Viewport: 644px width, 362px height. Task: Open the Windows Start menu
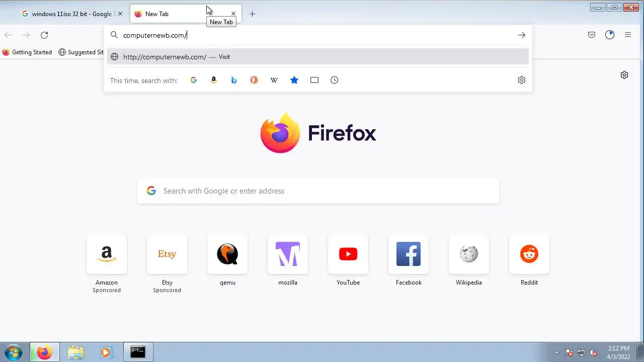[14, 352]
